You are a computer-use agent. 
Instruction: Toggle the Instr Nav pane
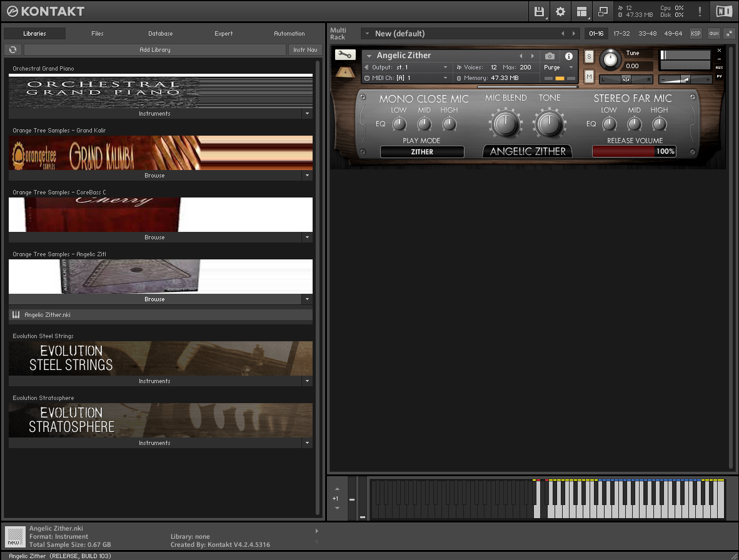pos(305,49)
